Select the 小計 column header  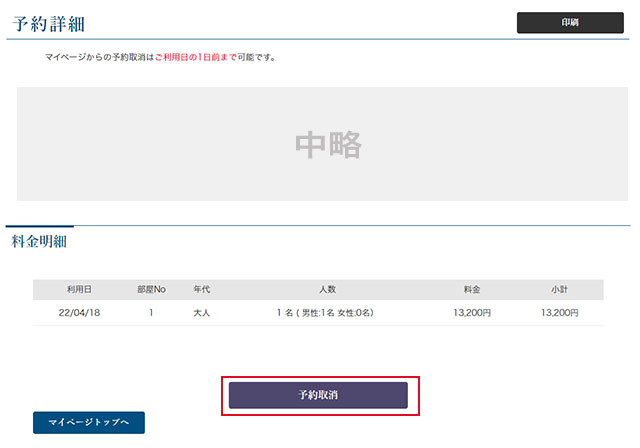pos(559,289)
